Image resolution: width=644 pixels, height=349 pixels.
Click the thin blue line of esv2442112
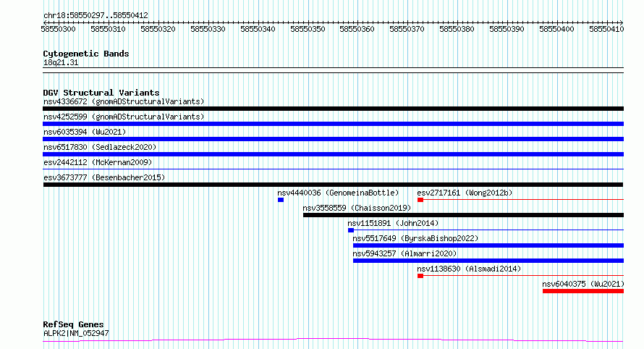(x=333, y=169)
